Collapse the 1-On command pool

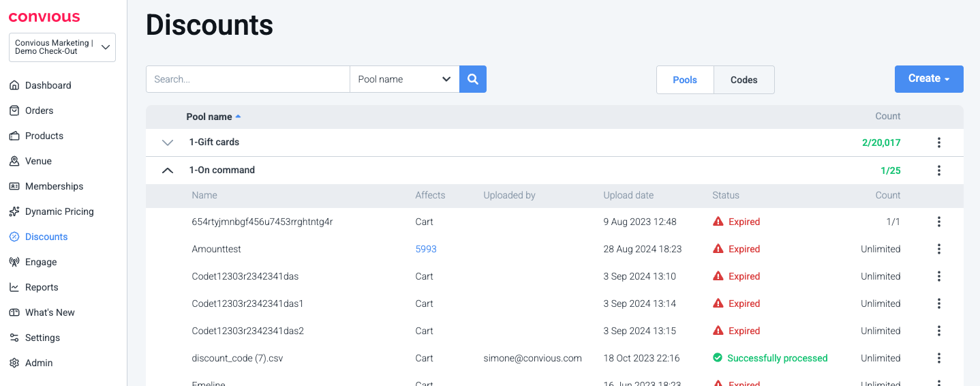[168, 170]
